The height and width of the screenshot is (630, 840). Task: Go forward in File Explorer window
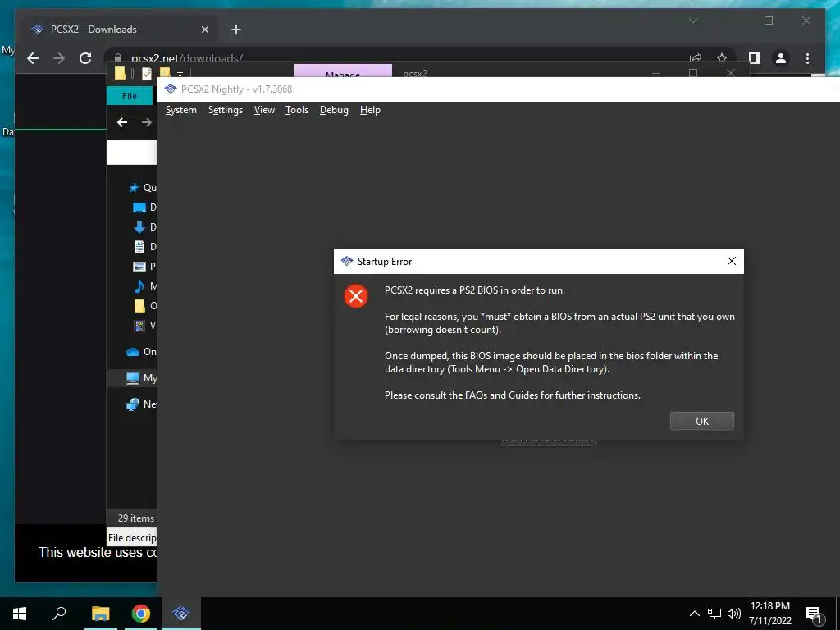(x=146, y=123)
